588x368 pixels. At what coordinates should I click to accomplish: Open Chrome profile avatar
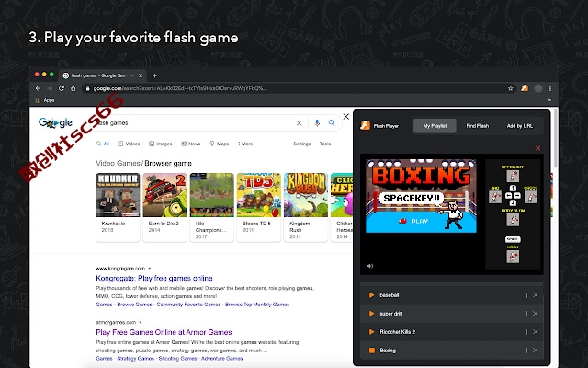point(538,88)
